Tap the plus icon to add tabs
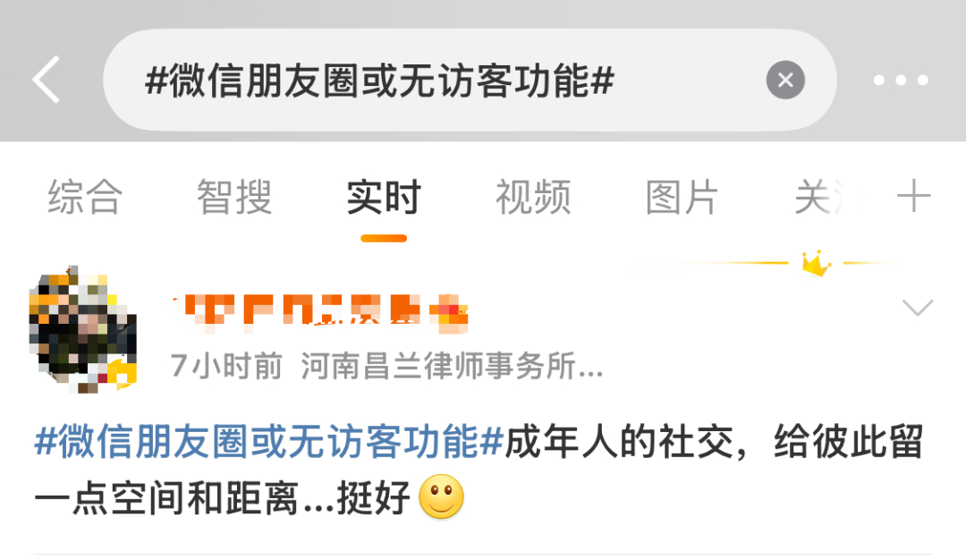The image size is (966, 560). pyautogui.click(x=913, y=197)
